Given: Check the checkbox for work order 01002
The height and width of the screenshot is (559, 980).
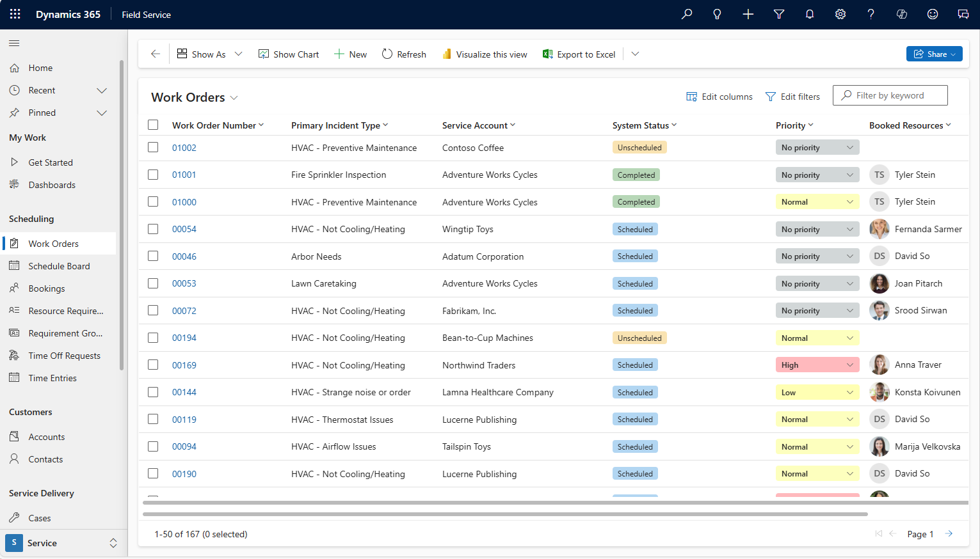Looking at the screenshot, I should 153,147.
